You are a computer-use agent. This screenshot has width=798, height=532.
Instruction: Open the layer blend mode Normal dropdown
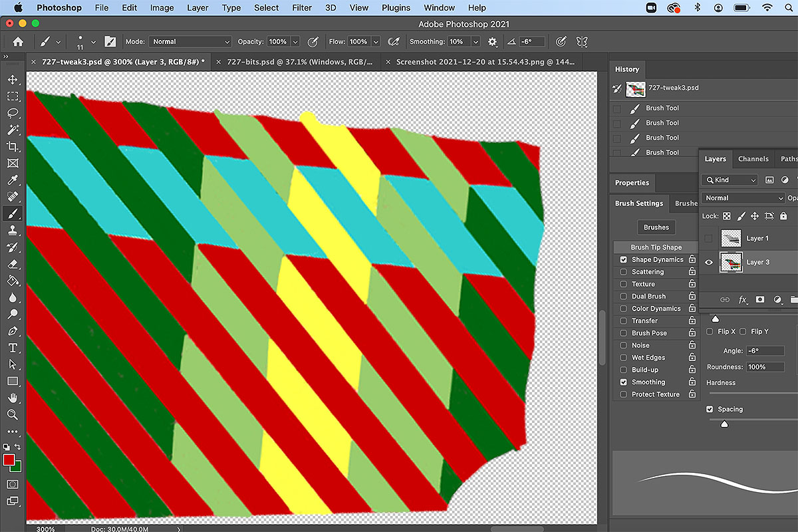743,198
